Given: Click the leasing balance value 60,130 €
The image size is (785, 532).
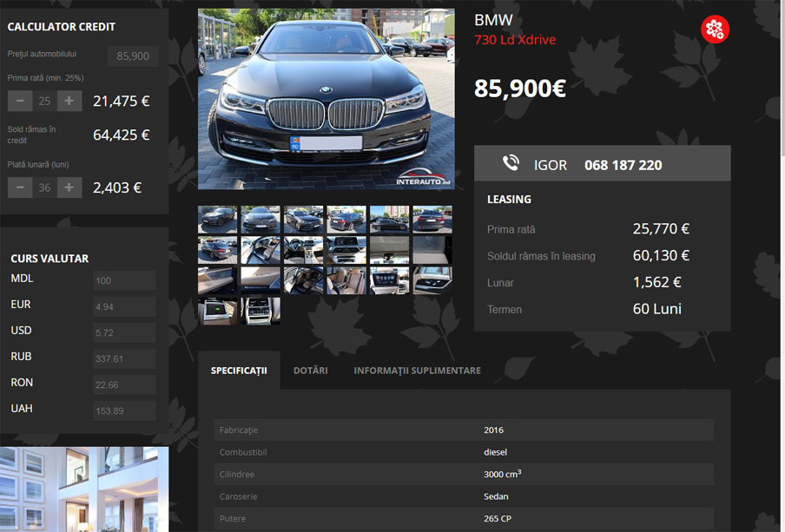Looking at the screenshot, I should (x=661, y=256).
